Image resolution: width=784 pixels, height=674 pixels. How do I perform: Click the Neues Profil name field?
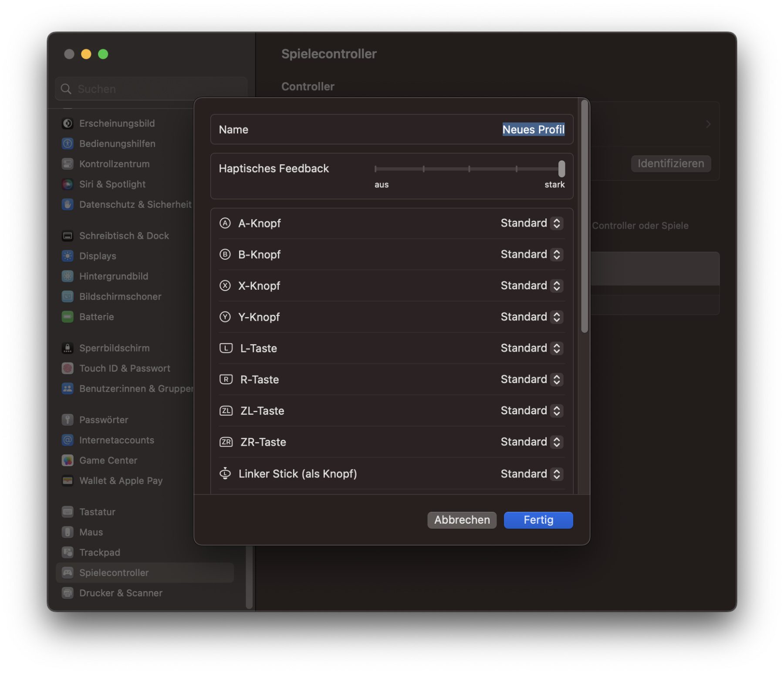(x=534, y=129)
